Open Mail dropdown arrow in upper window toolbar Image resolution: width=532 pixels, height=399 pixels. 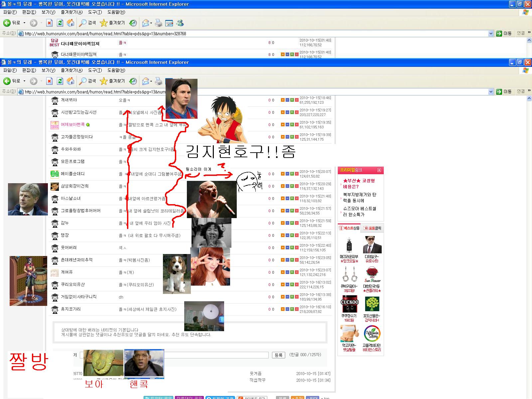(151, 23)
